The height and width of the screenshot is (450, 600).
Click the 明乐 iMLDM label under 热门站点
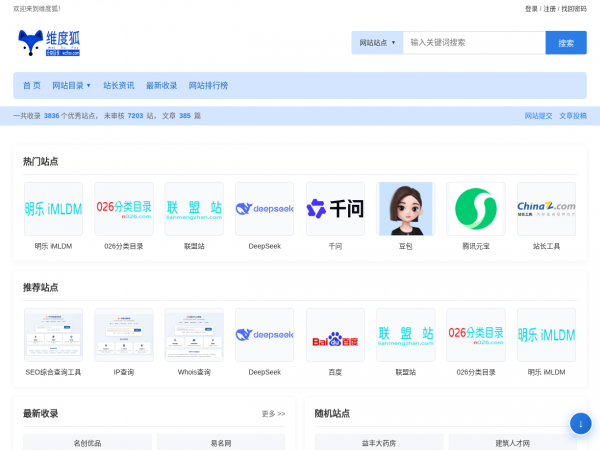pos(54,246)
